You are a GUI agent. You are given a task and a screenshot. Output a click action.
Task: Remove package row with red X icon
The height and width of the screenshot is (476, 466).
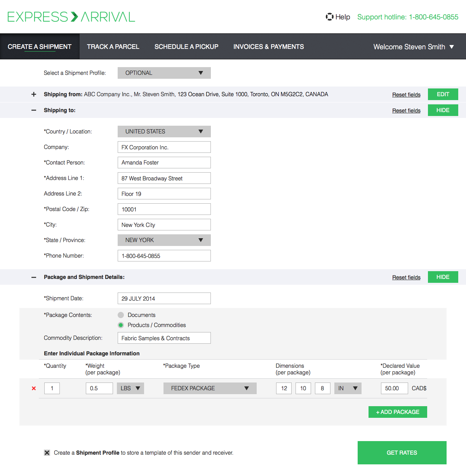coord(34,388)
